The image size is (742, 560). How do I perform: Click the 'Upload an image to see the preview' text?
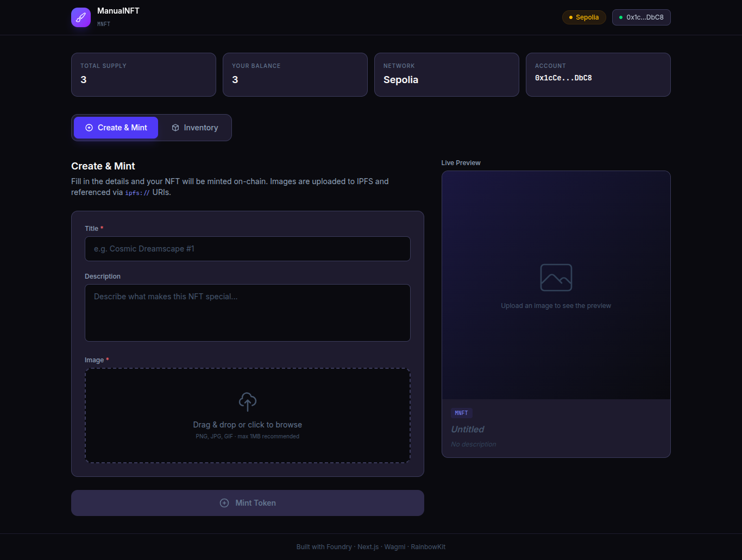tap(556, 306)
